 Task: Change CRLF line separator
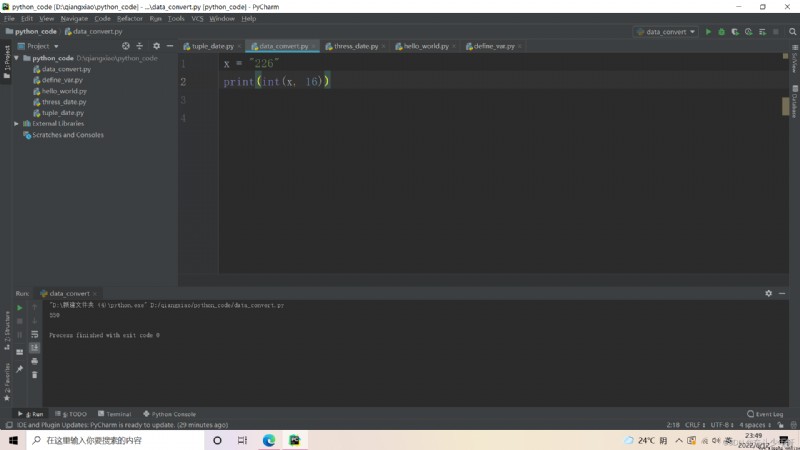(x=695, y=425)
